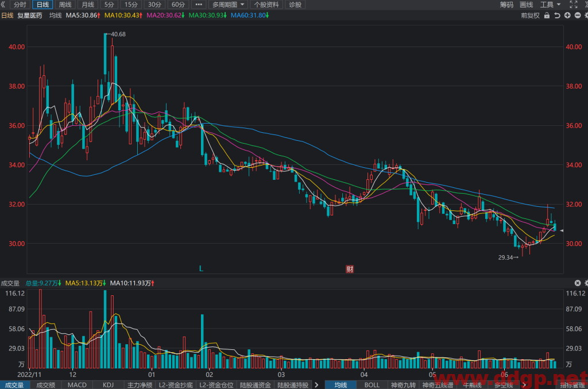
Task: Select 成交额 turnover indicator tab
Action: point(46,385)
